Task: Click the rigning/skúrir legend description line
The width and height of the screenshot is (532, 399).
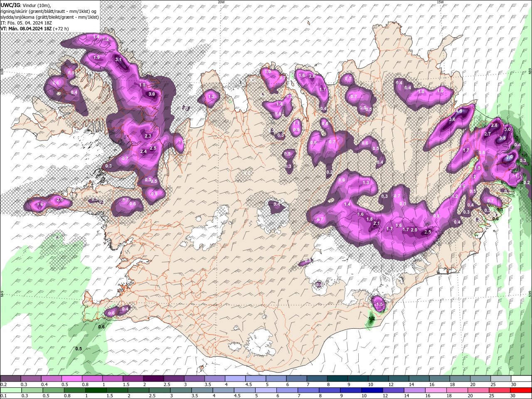Action: pyautogui.click(x=49, y=11)
